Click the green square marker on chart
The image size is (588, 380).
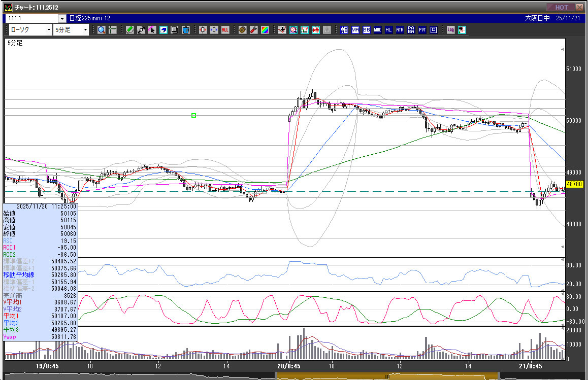click(x=193, y=116)
